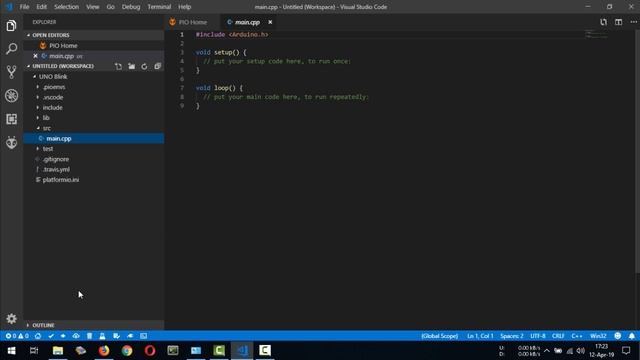The image size is (640, 360).
Task: Open the Go menu
Action: (111, 7)
